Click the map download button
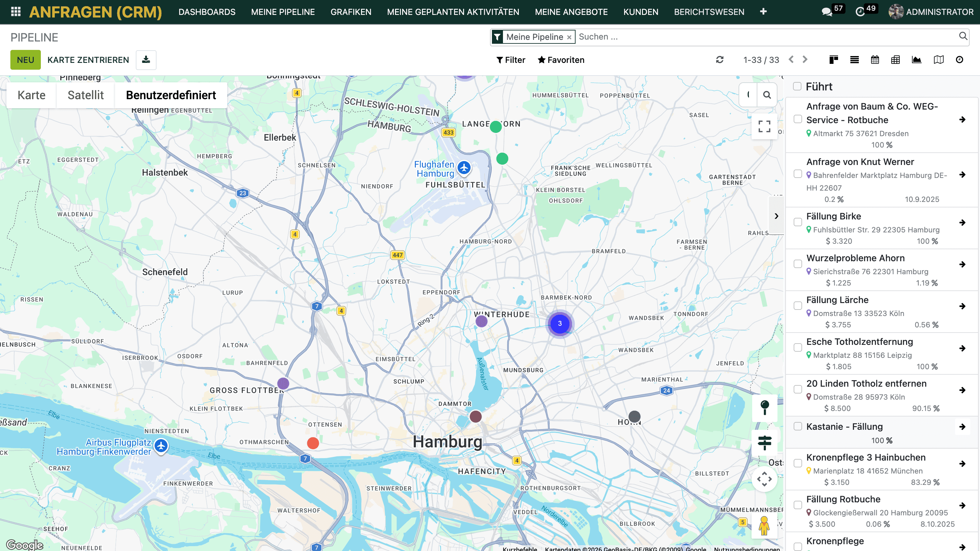Screen dimensions: 980x551 [146, 60]
